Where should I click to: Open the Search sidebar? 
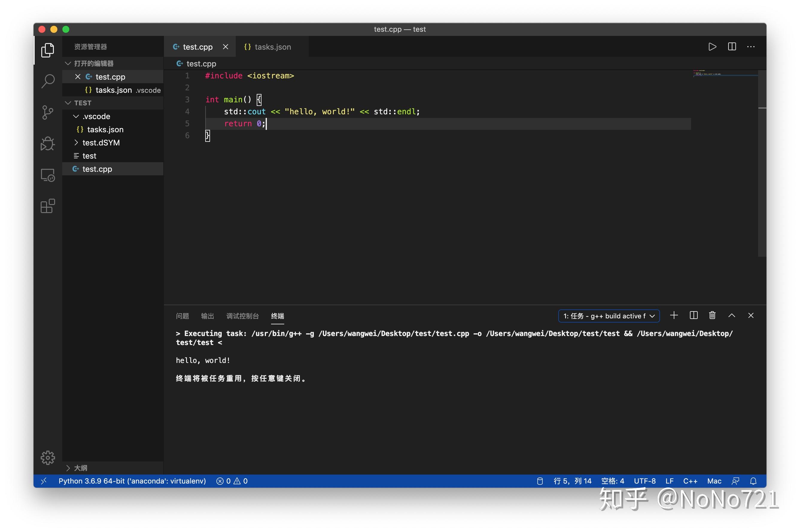click(x=48, y=81)
